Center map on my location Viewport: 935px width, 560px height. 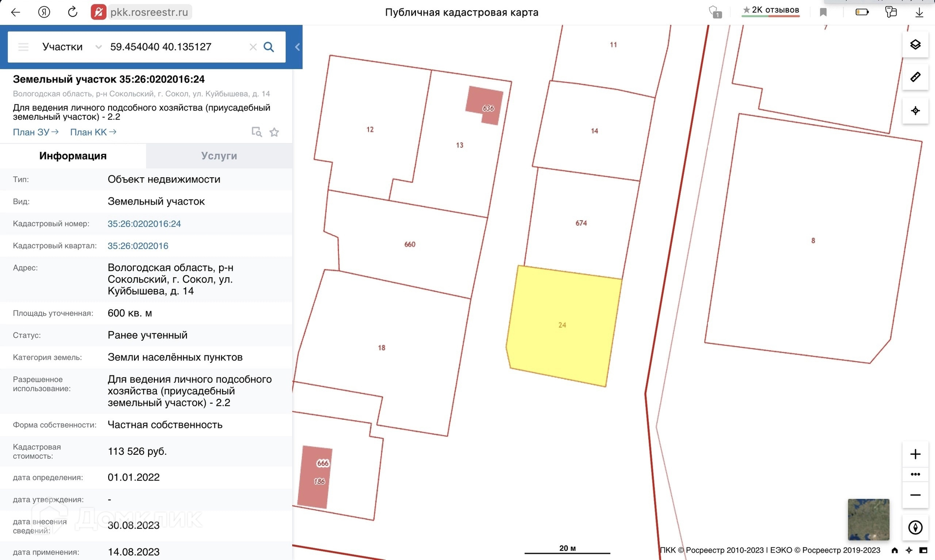point(915,111)
